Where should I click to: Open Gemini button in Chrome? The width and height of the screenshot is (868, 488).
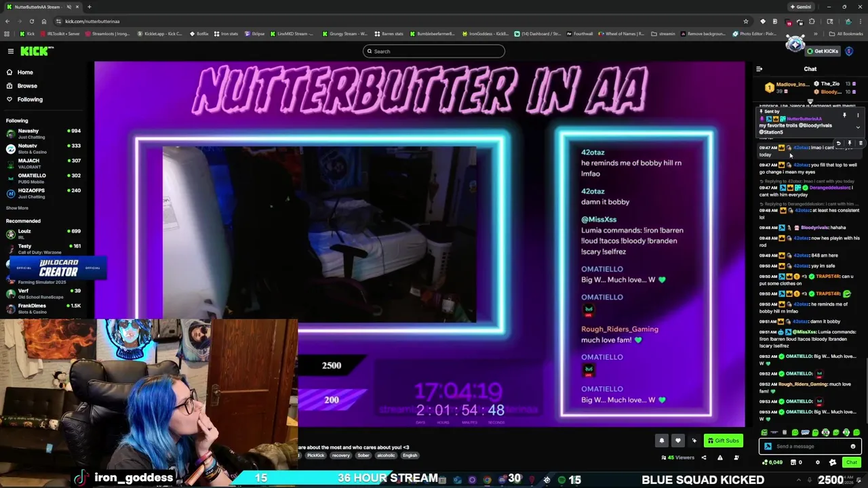pos(801,7)
